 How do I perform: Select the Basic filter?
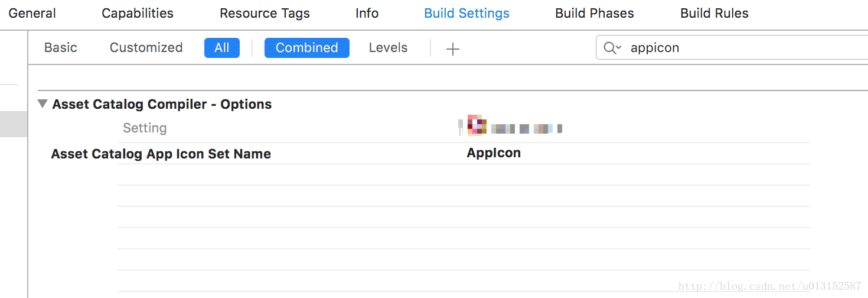pos(61,47)
